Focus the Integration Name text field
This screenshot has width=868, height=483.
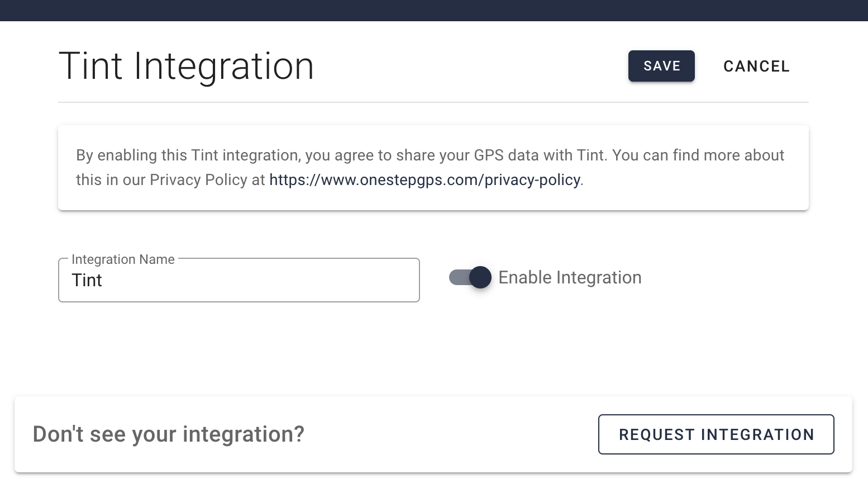tap(239, 280)
